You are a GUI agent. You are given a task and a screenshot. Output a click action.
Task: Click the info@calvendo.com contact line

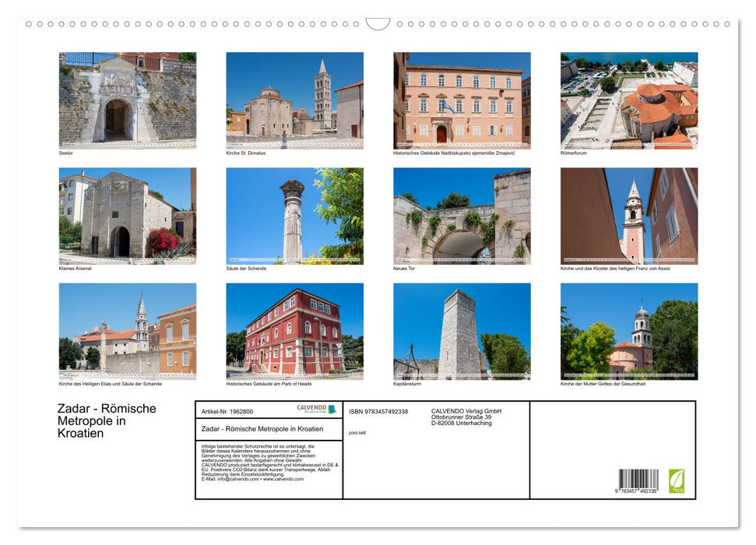(x=252, y=479)
